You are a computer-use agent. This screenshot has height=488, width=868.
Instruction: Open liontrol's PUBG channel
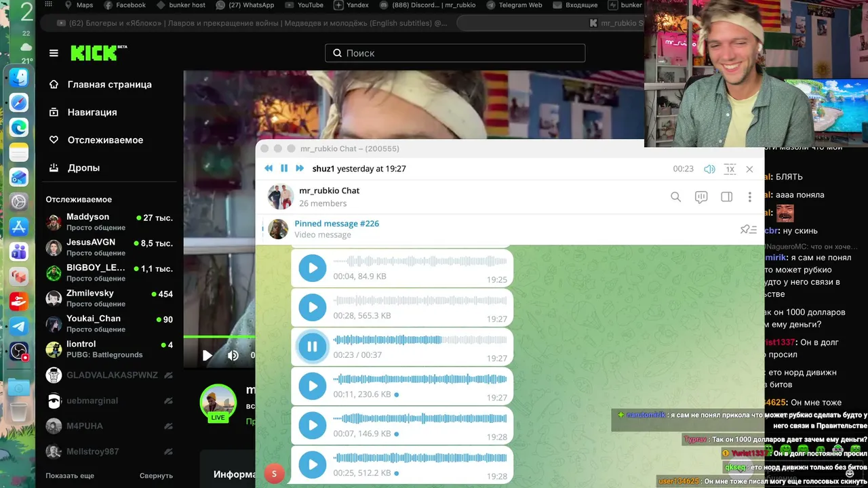tap(109, 349)
